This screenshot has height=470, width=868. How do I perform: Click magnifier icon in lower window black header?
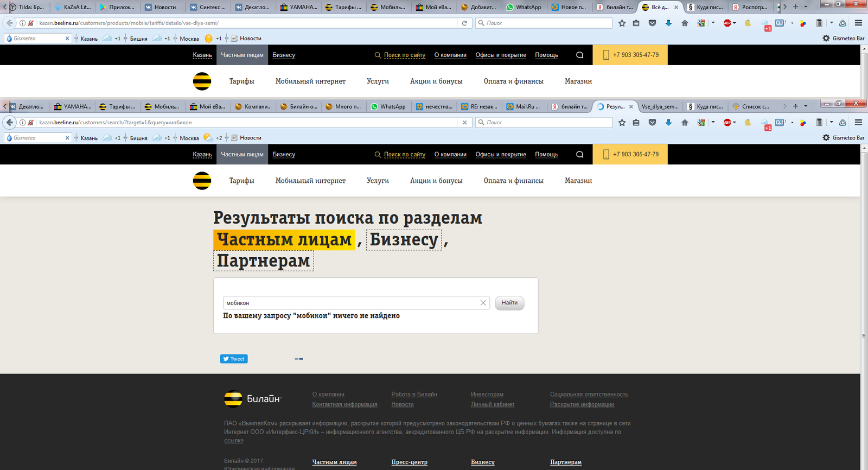(580, 155)
